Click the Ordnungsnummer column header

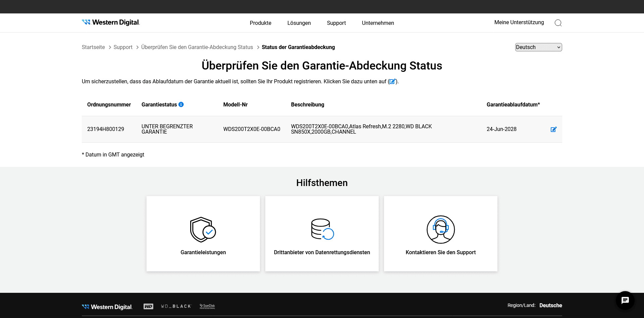point(109,105)
